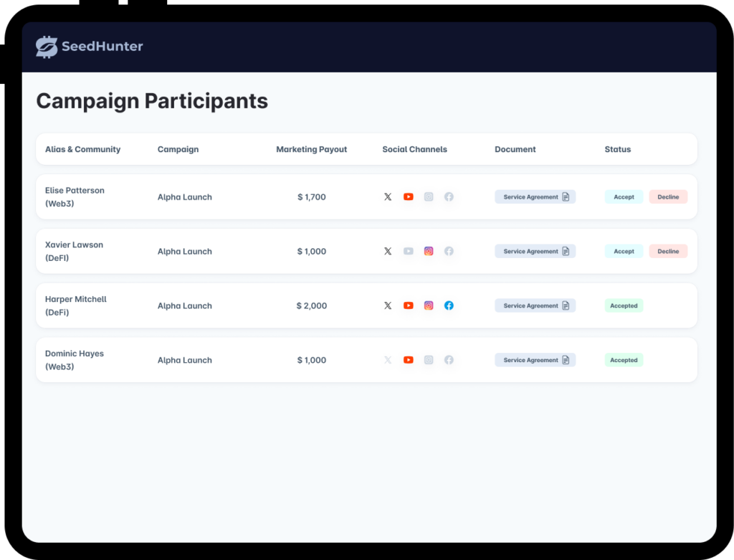Open Harper Mitchell's X (Twitter) channel
Screen dimensions: 734x560
point(388,305)
